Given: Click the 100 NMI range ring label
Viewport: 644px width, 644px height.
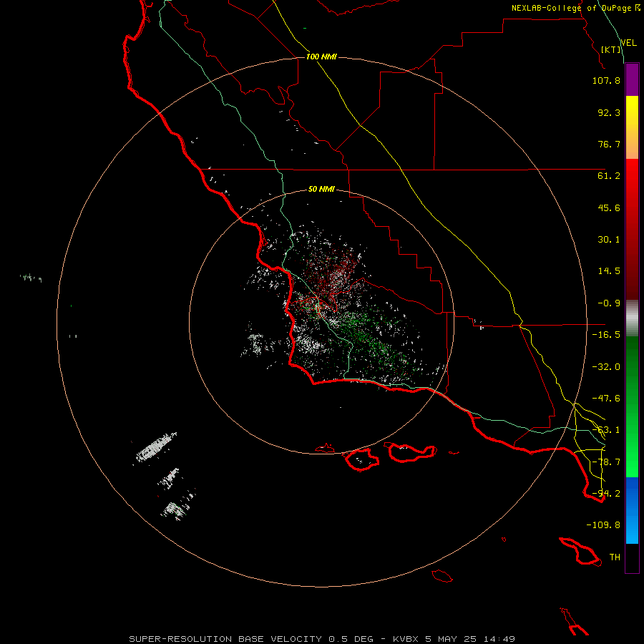Looking at the screenshot, I should coord(321,57).
